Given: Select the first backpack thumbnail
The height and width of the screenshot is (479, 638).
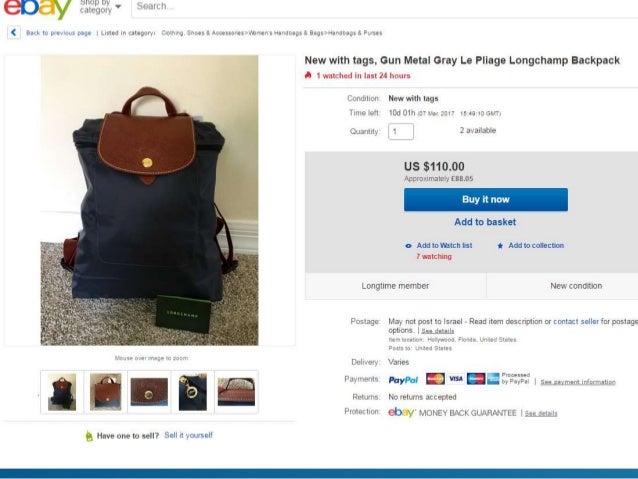Looking at the screenshot, I should pyautogui.click(x=62, y=392).
